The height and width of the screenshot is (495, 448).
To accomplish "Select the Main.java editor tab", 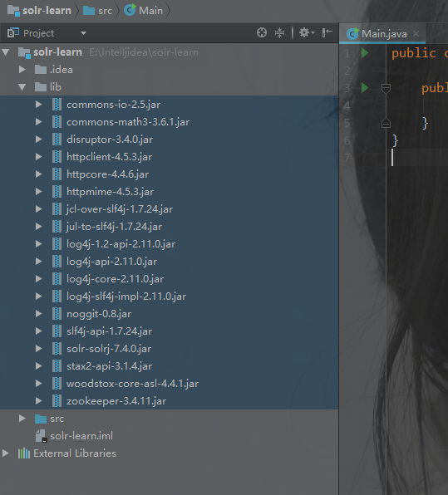I will click(x=382, y=34).
